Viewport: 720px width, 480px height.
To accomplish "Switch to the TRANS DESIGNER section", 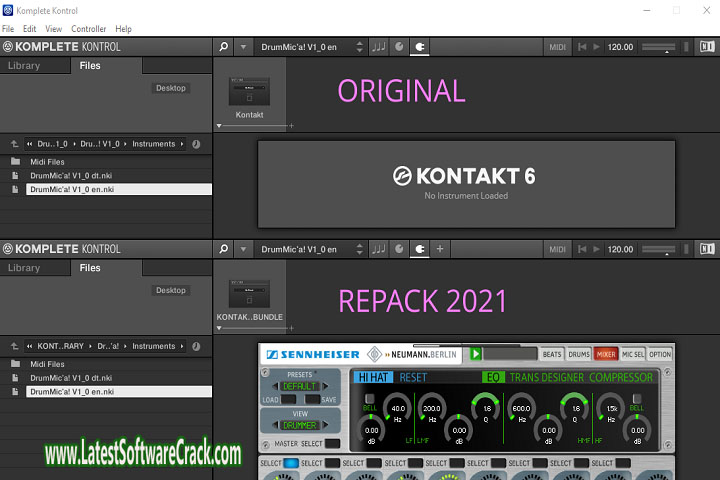I will pos(546,378).
